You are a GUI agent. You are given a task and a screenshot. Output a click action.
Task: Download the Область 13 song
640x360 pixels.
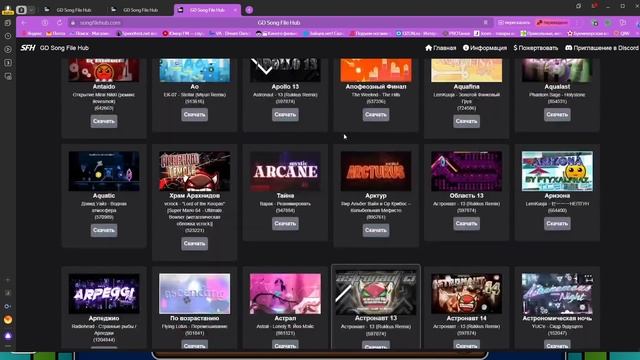(466, 224)
